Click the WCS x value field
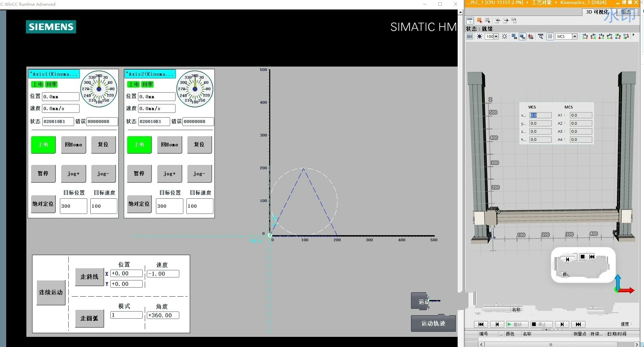Viewport: 644px width, 347px height. pyautogui.click(x=540, y=115)
